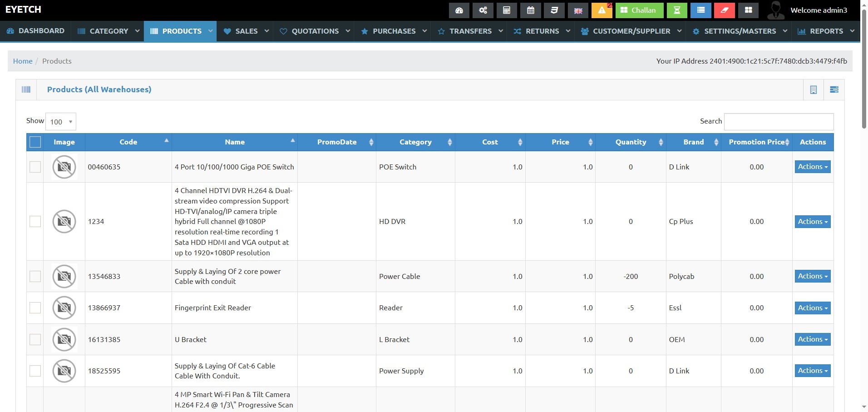868x412 pixels.
Task: Open the Products menu
Action: [180, 31]
